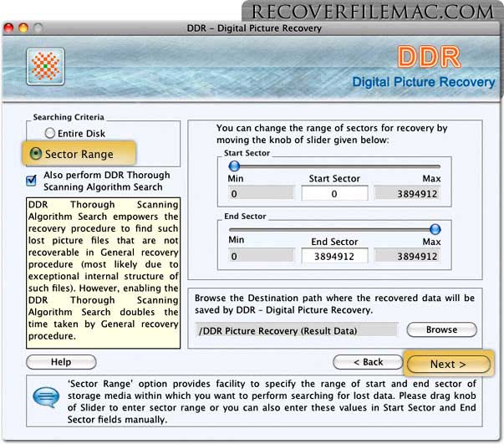Click the Start Sector Max field showing 3894912
The height and width of the screenshot is (444, 504).
[407, 193]
